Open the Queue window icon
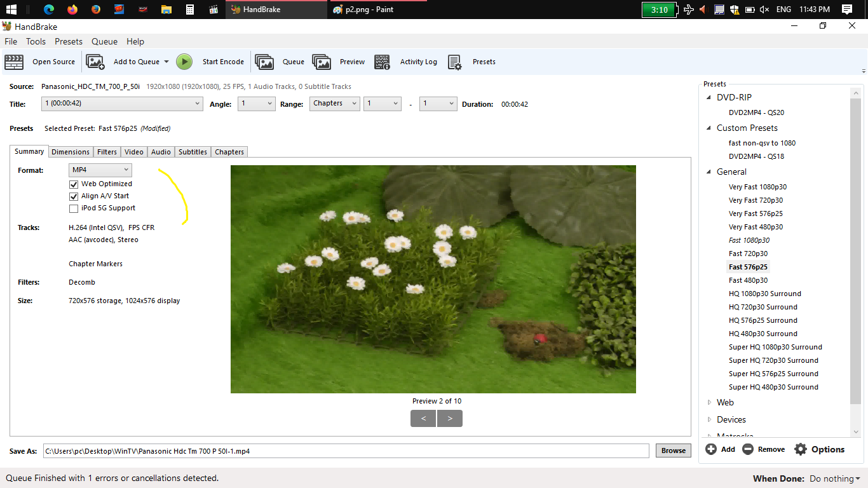This screenshot has height=488, width=868. [264, 62]
